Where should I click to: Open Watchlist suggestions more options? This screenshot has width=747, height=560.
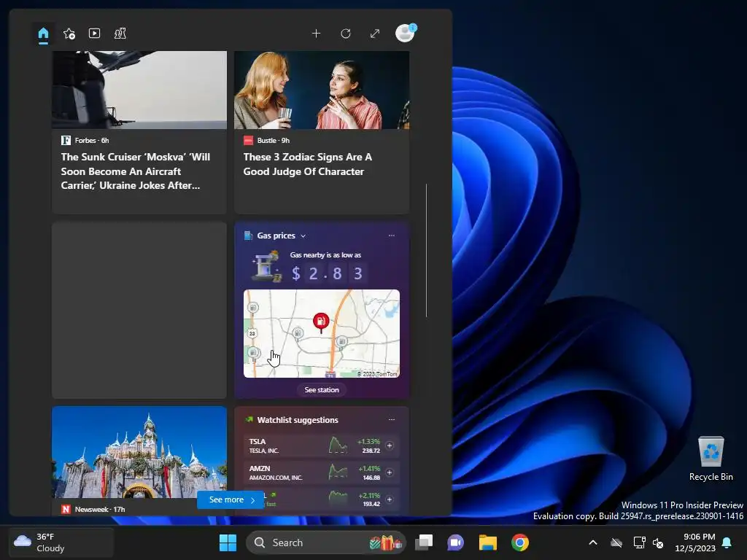pos(392,419)
